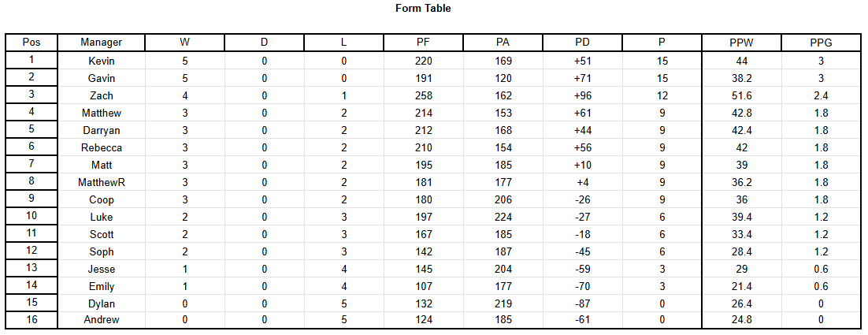Click Luke's PA value 224
Image resolution: width=868 pixels, height=335 pixels.
[503, 217]
